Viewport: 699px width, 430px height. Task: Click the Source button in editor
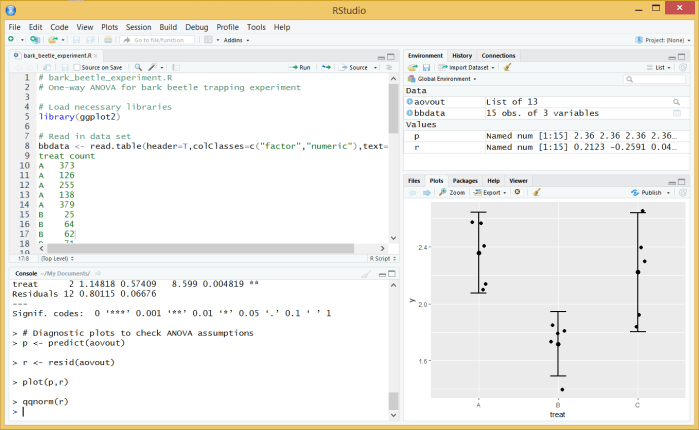tap(354, 67)
